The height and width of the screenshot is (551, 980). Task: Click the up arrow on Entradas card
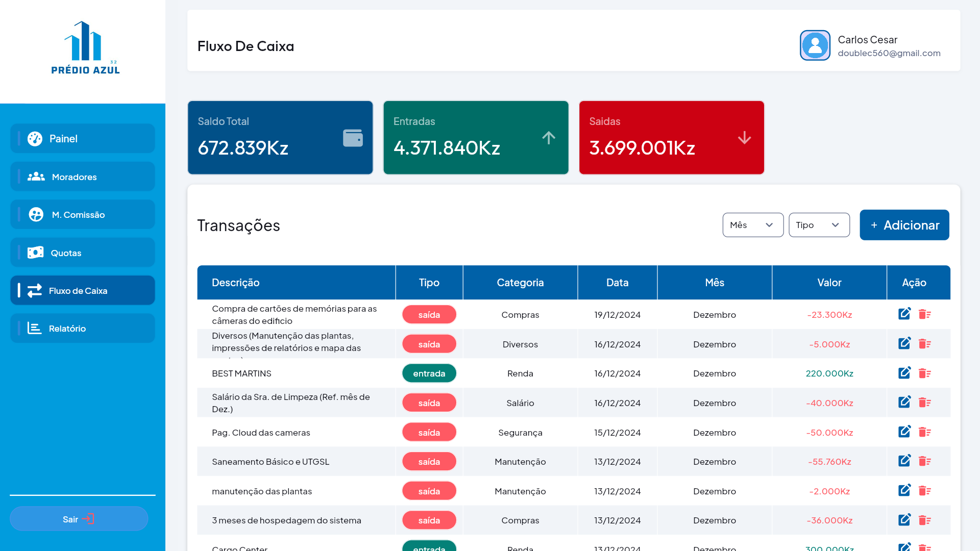[x=549, y=138]
